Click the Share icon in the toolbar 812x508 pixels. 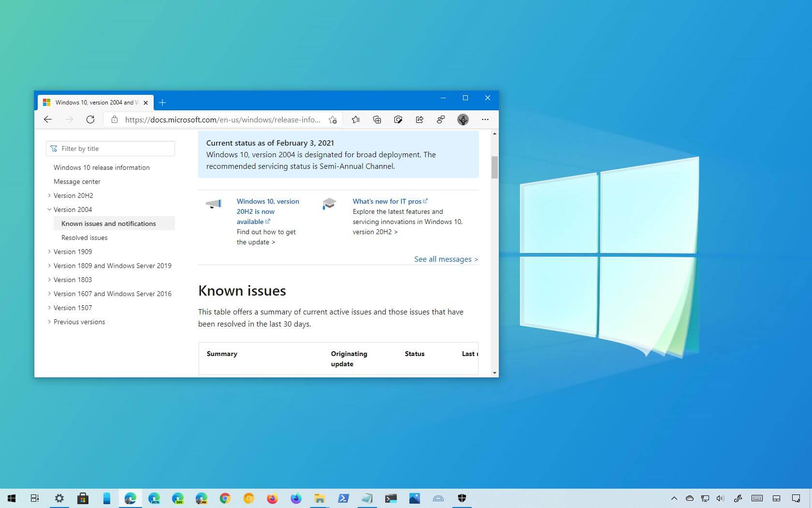(420, 120)
